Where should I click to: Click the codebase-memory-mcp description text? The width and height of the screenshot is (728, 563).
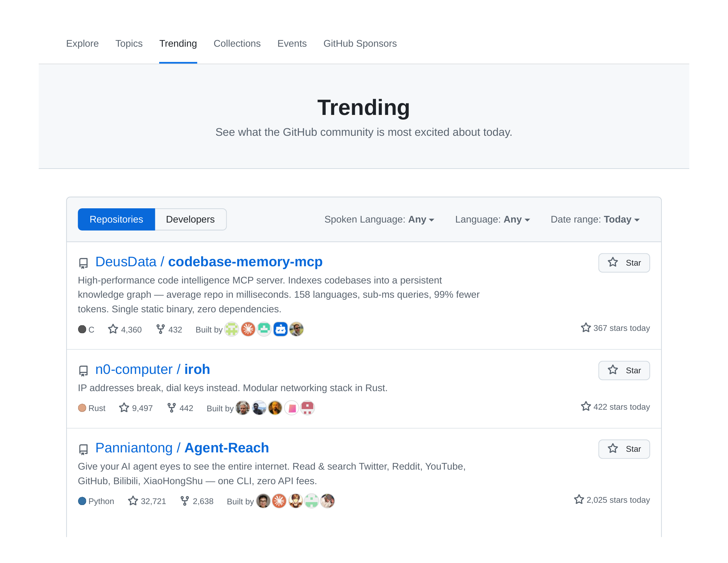tap(279, 294)
